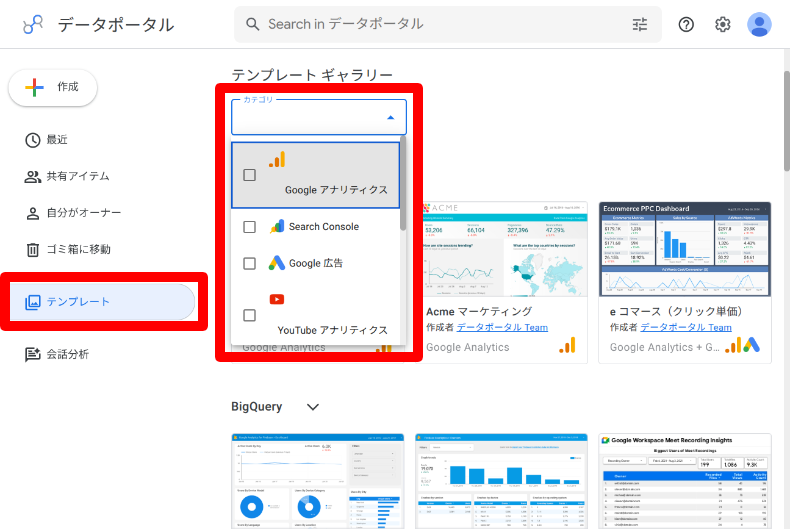Collapse the カテゴリ dropdown arrow
The image size is (790, 529).
click(x=390, y=118)
